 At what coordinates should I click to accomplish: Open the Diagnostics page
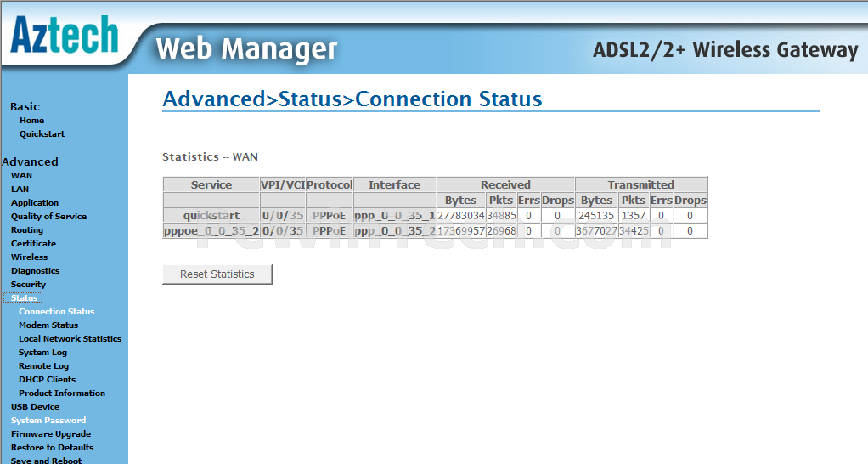pyautogui.click(x=35, y=271)
